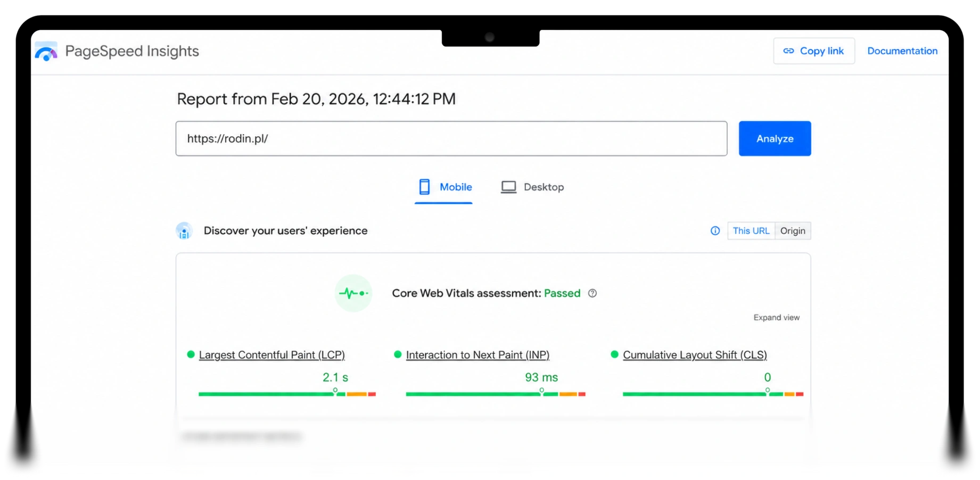Focus the URL input with https://rodin.pl/

point(451,138)
